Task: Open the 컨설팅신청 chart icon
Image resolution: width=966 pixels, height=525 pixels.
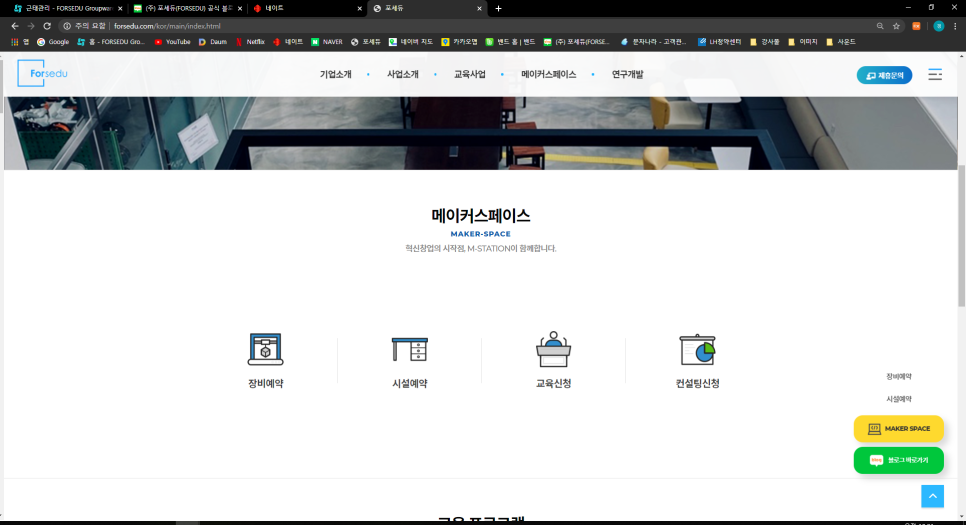Action: click(x=697, y=349)
